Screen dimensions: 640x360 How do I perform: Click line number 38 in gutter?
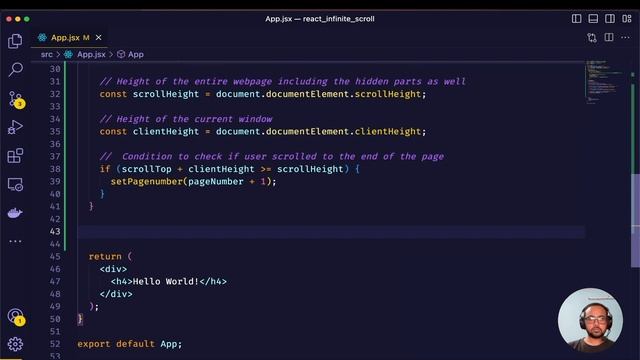tap(55, 169)
